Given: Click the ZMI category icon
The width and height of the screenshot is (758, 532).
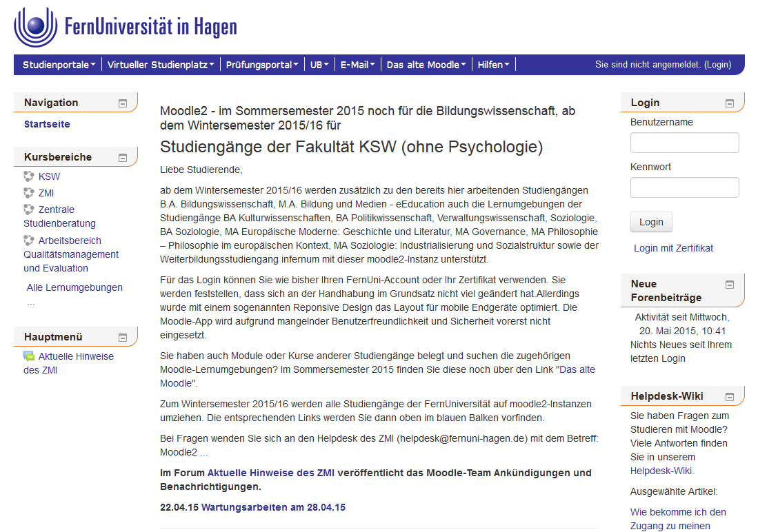Looking at the screenshot, I should coord(29,193).
